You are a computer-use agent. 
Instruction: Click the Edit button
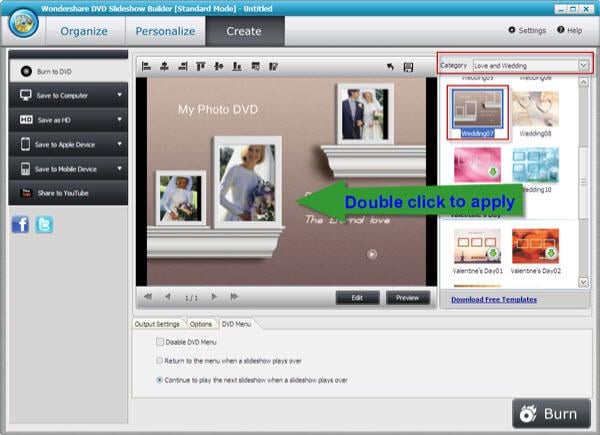pos(357,298)
